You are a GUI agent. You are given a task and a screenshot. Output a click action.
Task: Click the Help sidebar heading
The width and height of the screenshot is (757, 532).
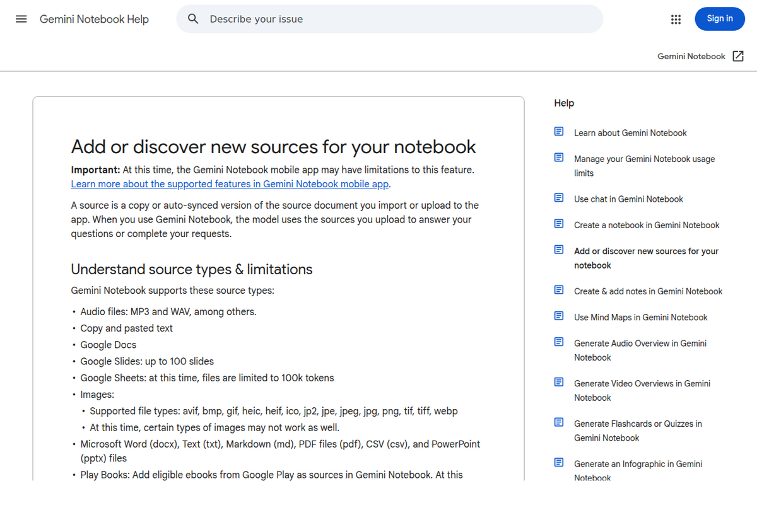point(564,103)
